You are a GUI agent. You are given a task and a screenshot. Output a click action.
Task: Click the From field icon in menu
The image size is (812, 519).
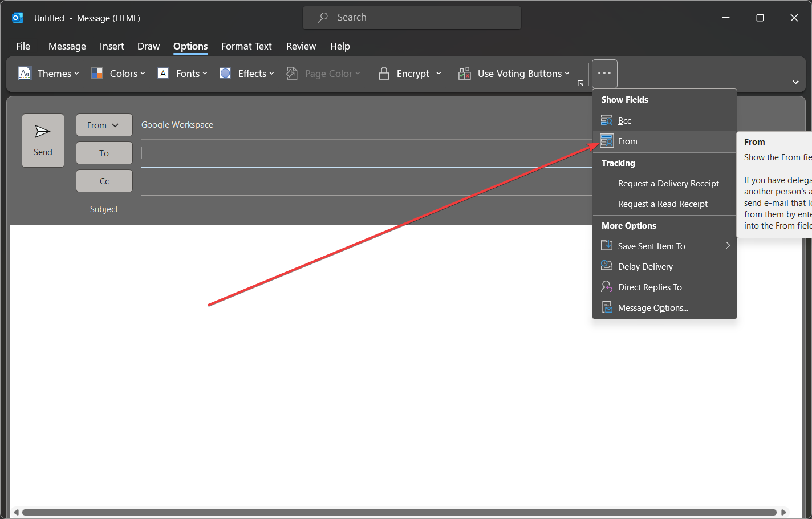pos(607,141)
